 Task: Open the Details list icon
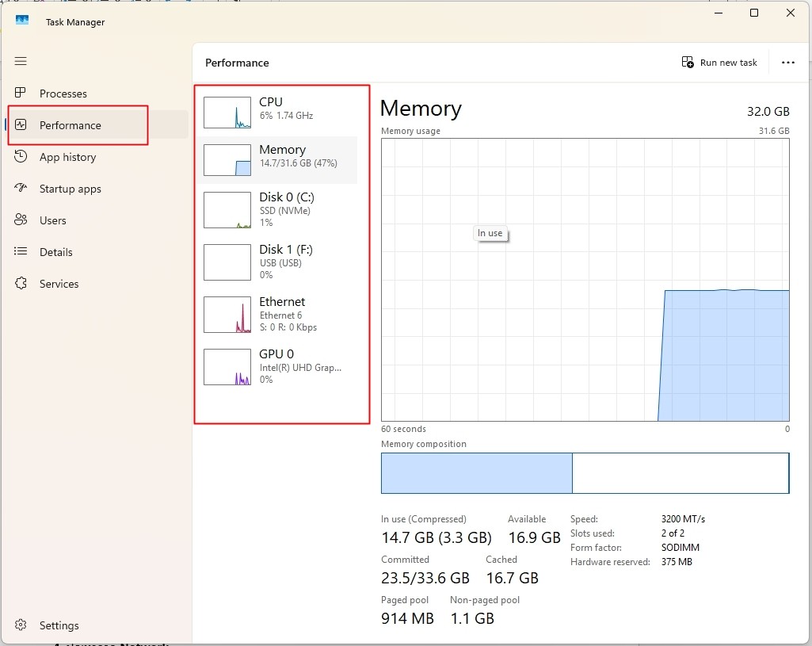click(21, 252)
